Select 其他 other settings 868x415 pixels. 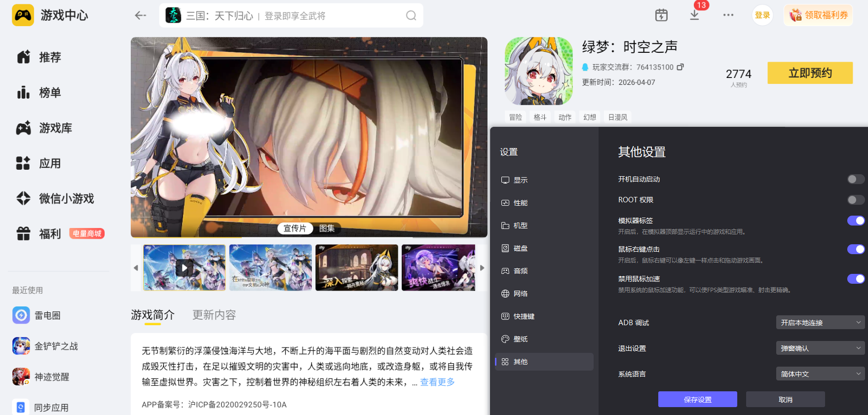[544, 362]
